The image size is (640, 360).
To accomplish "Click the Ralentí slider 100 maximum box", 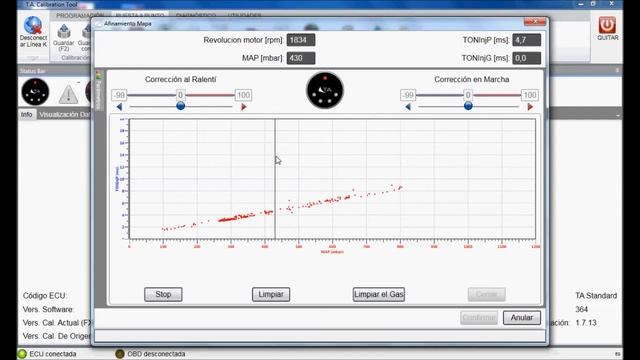I will point(244,95).
